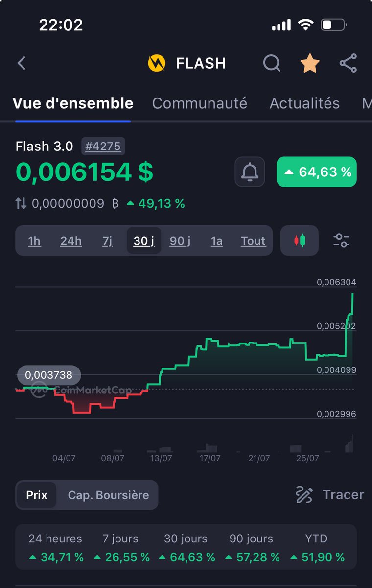Tap the 17/07 date label
372x588 pixels.
coord(210,458)
